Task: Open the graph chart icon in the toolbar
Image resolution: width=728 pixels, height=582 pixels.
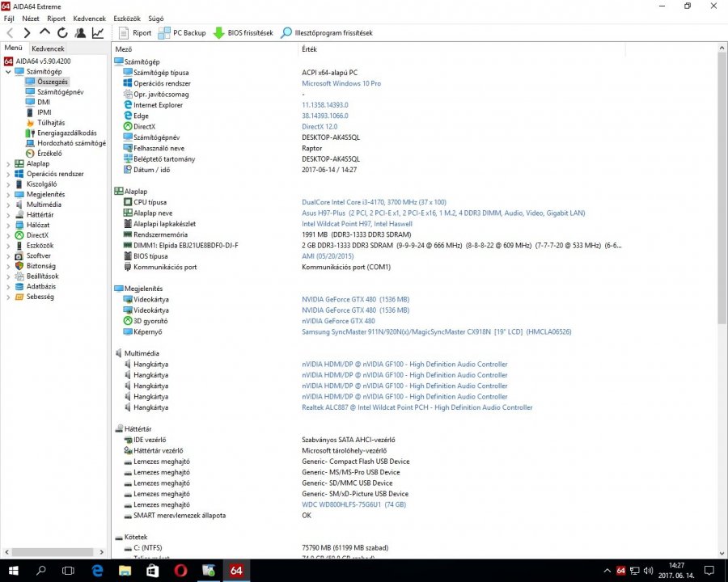Action: (98, 33)
